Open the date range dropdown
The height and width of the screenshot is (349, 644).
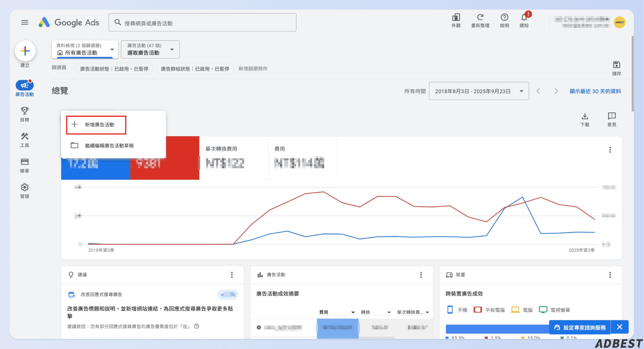tap(479, 91)
